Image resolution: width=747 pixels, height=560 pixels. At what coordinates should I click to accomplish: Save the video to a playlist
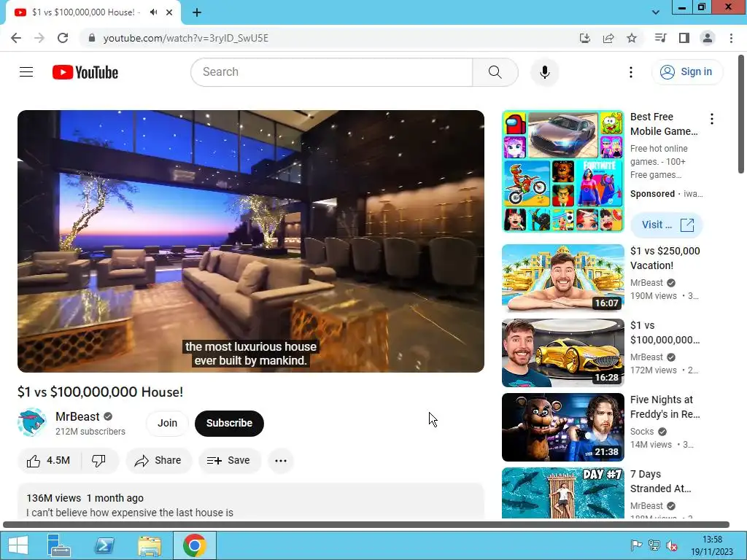click(x=229, y=461)
